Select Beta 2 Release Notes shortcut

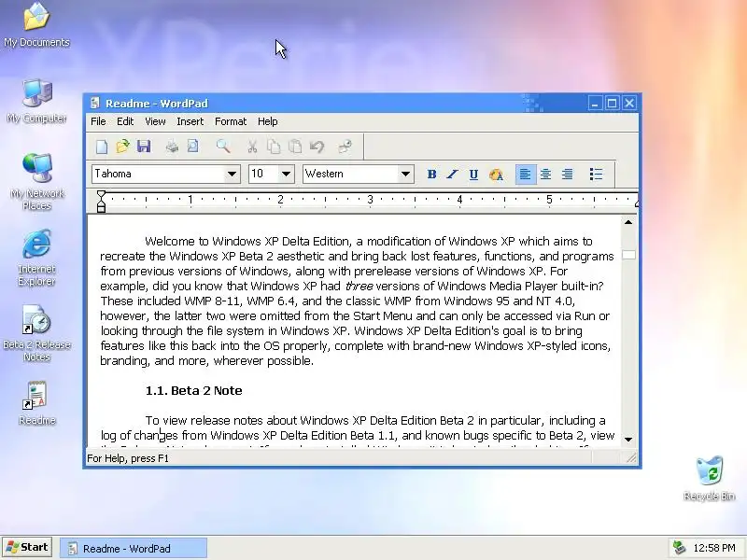(x=36, y=333)
